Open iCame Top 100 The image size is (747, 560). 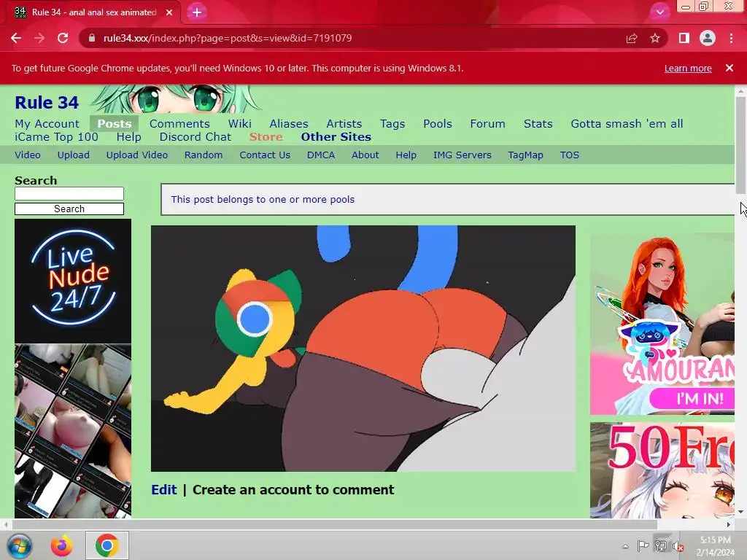pyautogui.click(x=56, y=137)
